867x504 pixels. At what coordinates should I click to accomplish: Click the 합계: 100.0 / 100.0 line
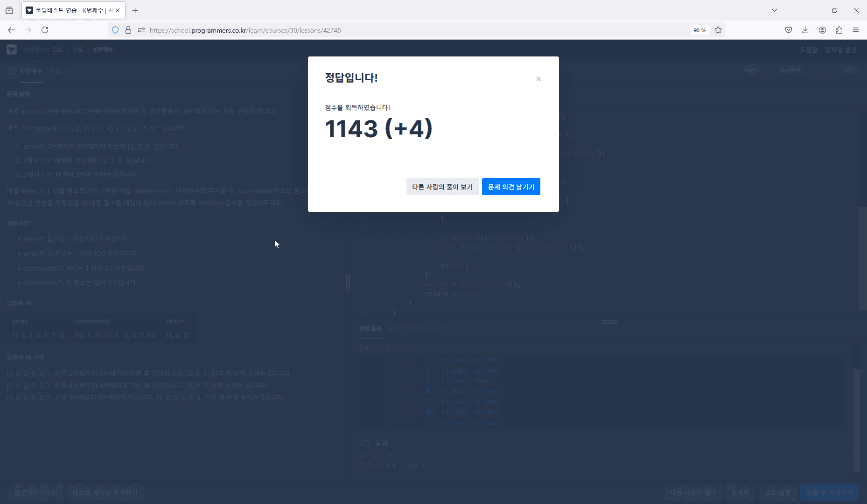pyautogui.click(x=392, y=465)
